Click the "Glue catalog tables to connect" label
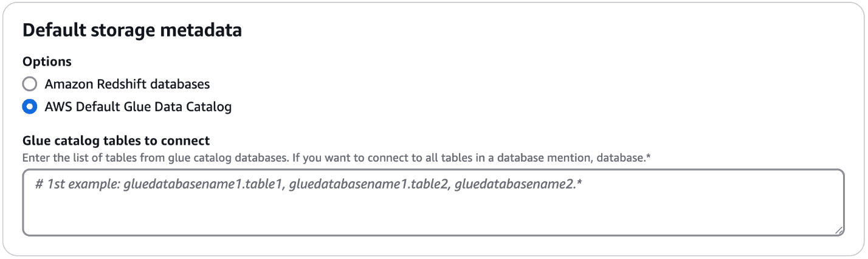The height and width of the screenshot is (259, 868). (x=116, y=141)
